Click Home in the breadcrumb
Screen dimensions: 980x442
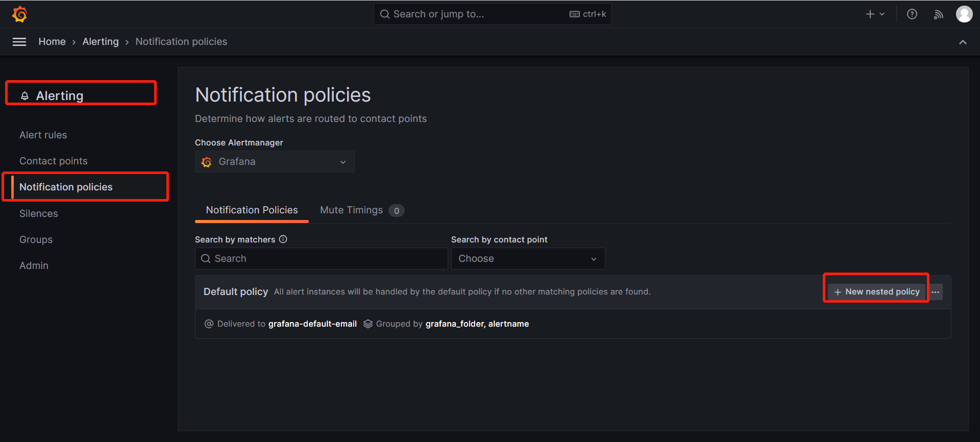click(x=52, y=42)
